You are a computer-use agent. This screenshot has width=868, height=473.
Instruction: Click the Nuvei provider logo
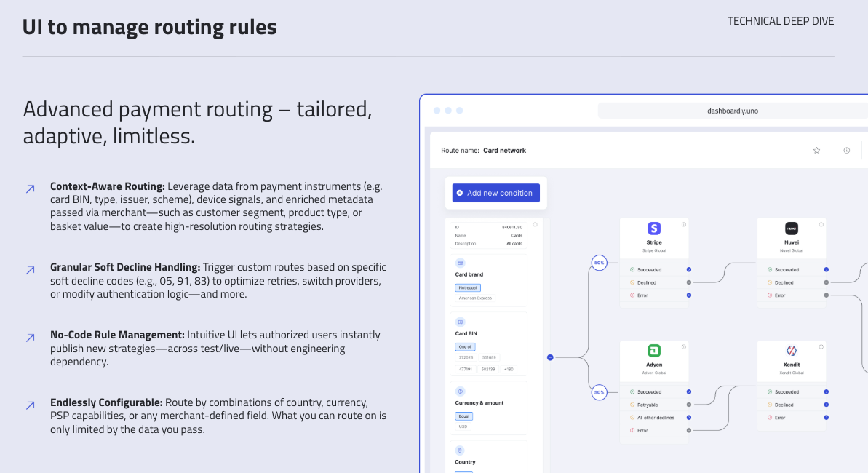point(791,227)
